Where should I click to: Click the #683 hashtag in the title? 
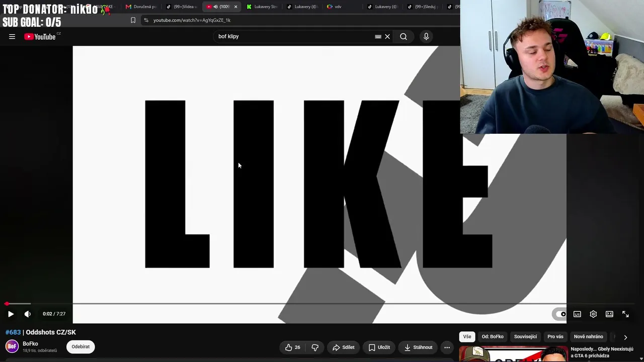(13, 332)
